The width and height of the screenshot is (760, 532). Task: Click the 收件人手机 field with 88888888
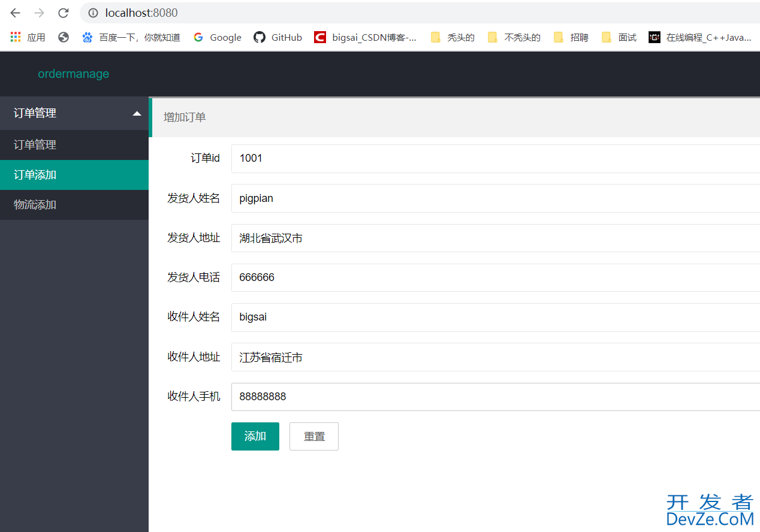click(496, 397)
